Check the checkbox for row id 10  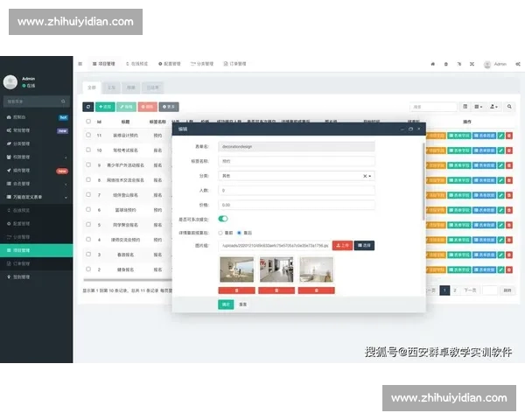pyautogui.click(x=88, y=150)
